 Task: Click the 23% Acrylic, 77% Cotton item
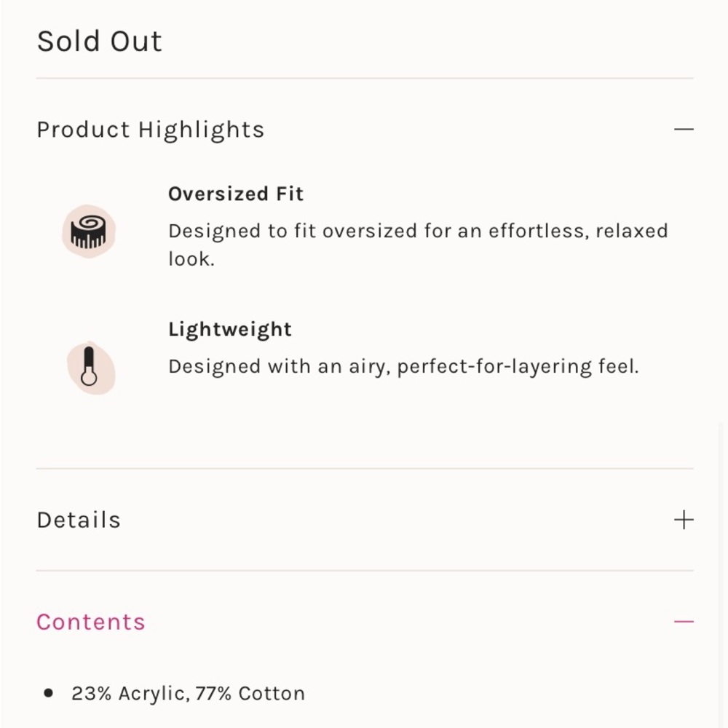click(x=188, y=693)
